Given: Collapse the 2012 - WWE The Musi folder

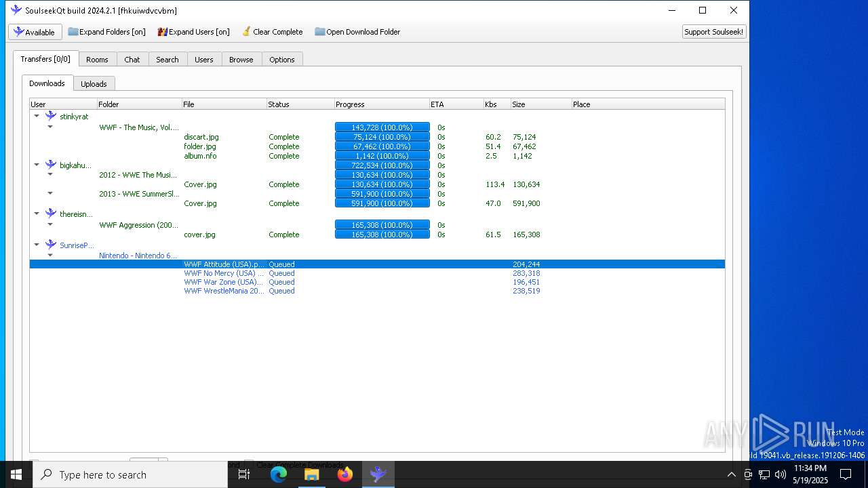Looking at the screenshot, I should pyautogui.click(x=50, y=174).
